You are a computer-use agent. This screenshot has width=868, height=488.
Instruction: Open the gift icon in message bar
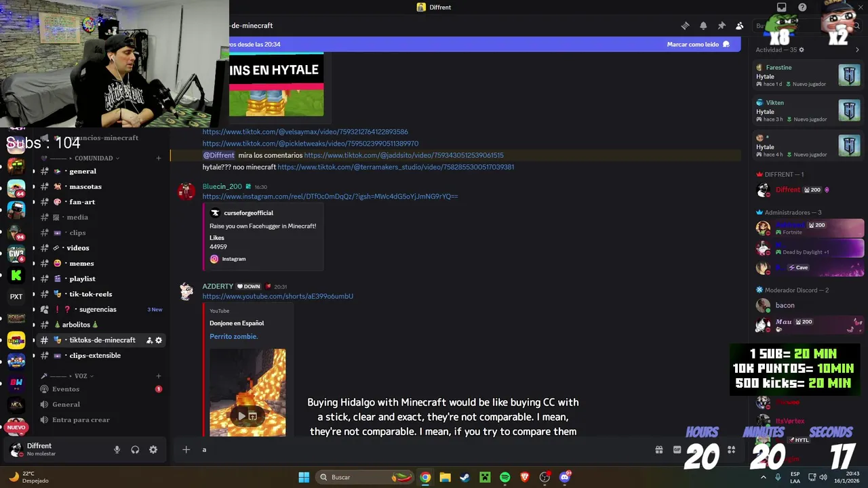pyautogui.click(x=658, y=449)
